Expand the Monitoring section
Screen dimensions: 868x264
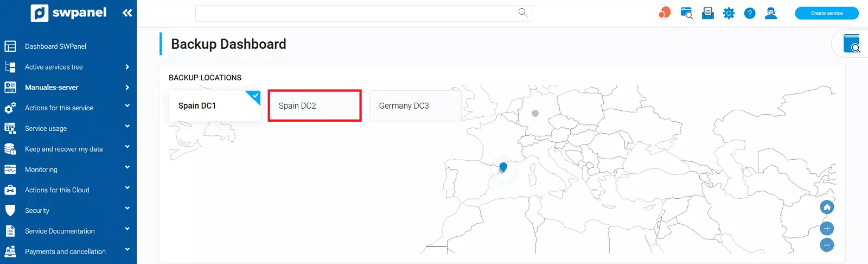pyautogui.click(x=41, y=169)
